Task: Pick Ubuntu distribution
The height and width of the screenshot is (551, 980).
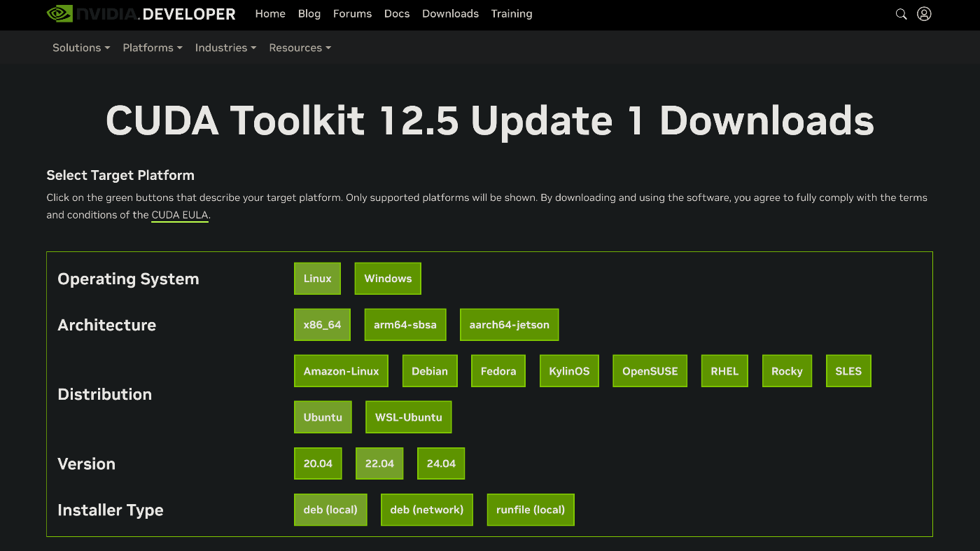Action: point(323,417)
